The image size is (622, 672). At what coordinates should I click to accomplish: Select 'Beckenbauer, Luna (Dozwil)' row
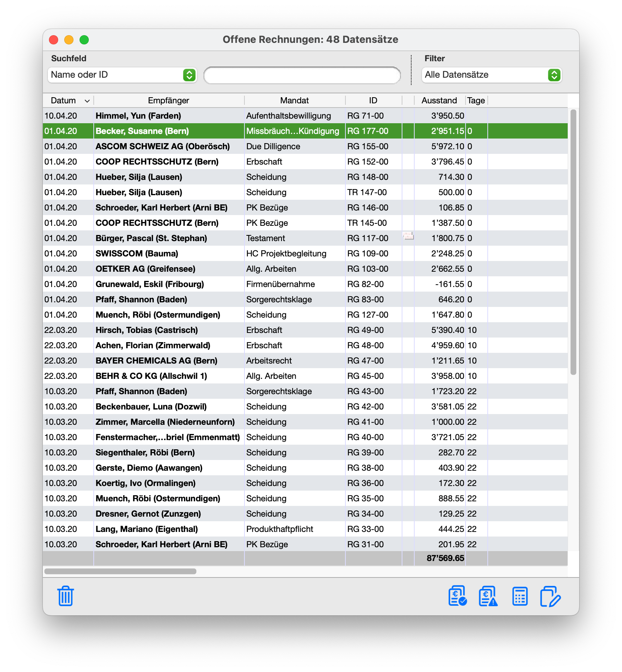click(305, 406)
